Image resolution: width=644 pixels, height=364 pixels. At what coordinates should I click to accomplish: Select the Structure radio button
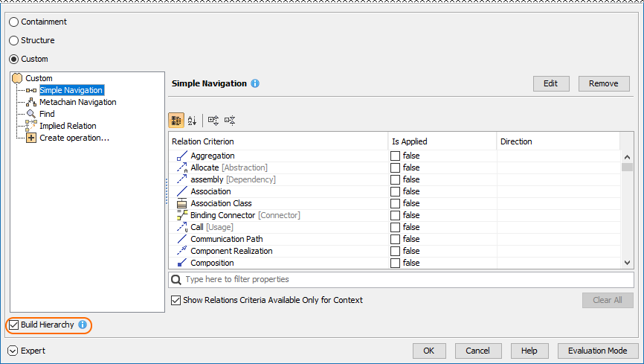click(14, 41)
